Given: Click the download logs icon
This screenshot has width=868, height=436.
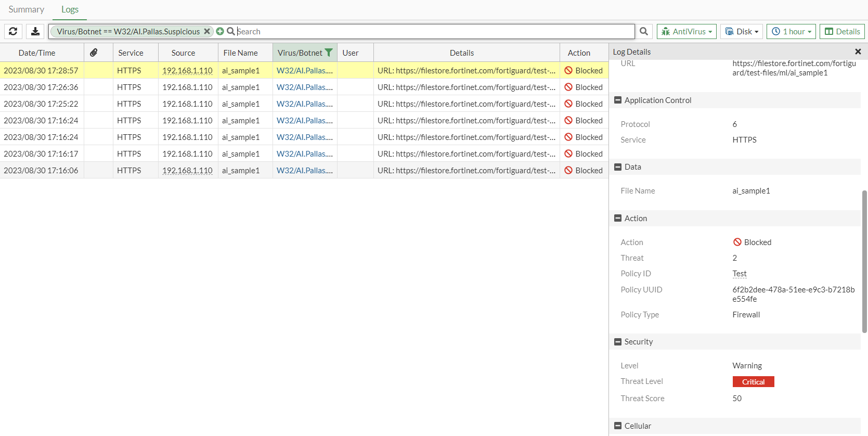Looking at the screenshot, I should 35,31.
